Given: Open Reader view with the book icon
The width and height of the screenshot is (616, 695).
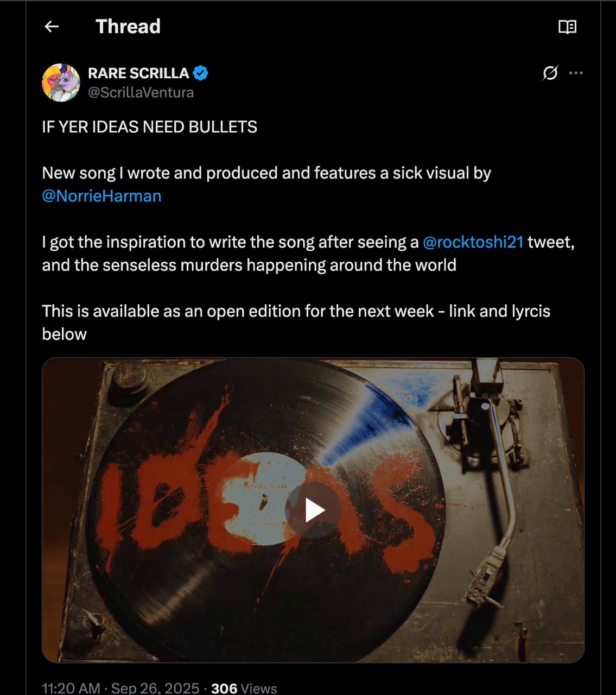Looking at the screenshot, I should coord(567,27).
